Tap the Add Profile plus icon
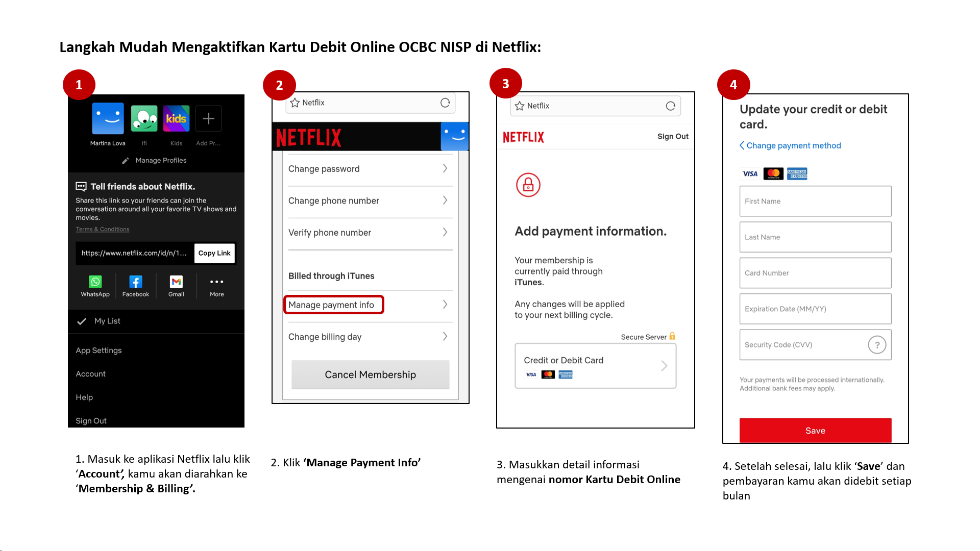Viewport: 980px width, 551px height. (208, 119)
